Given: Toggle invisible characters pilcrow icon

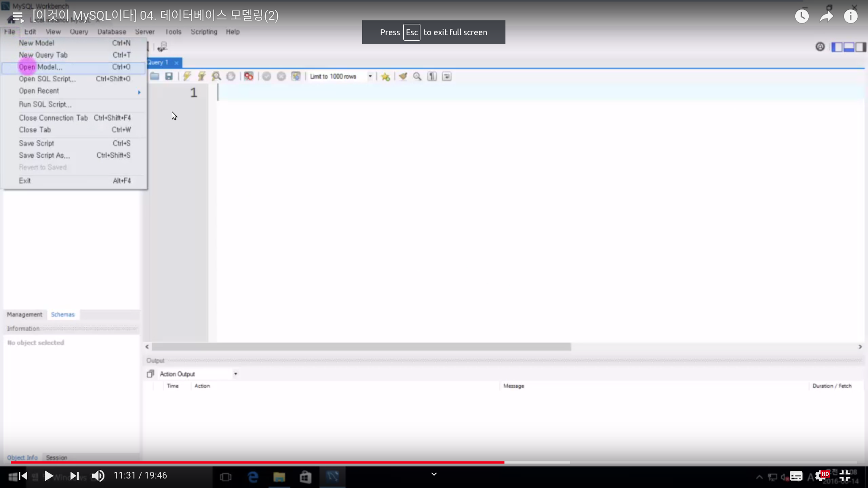Looking at the screenshot, I should pos(432,76).
